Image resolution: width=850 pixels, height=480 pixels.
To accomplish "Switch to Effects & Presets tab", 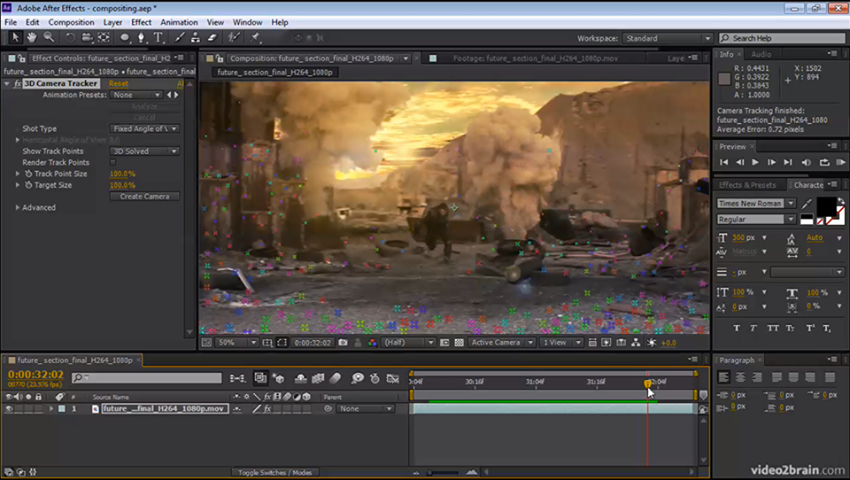I will point(748,185).
